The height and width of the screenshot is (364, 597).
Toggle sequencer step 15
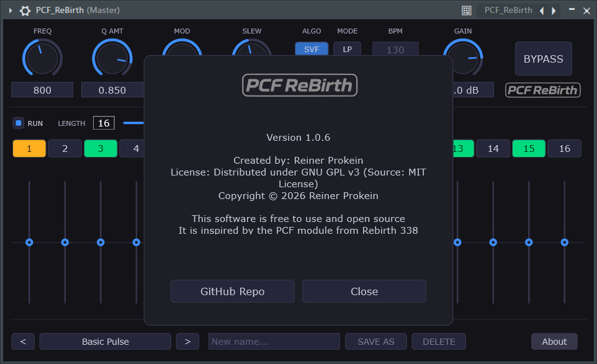tap(529, 148)
